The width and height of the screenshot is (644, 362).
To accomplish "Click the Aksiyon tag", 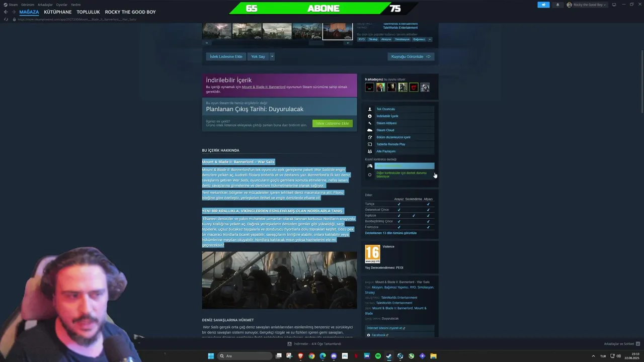I will [386, 39].
